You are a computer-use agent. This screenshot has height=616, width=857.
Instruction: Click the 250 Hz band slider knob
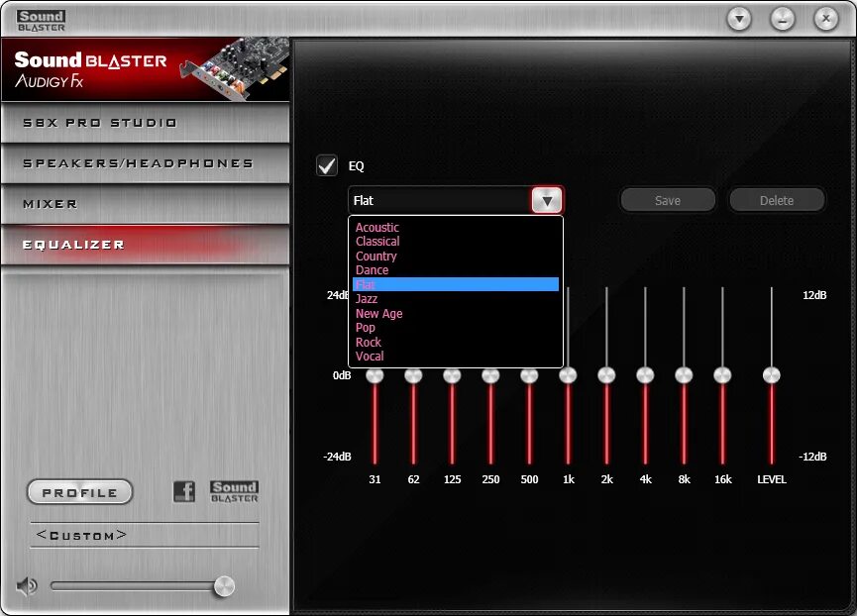coord(490,375)
